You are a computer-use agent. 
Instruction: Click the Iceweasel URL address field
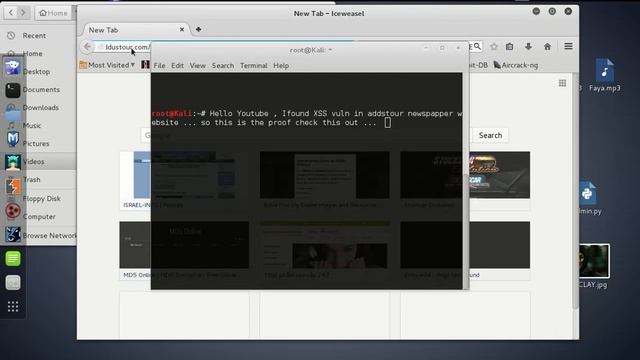click(x=123, y=47)
